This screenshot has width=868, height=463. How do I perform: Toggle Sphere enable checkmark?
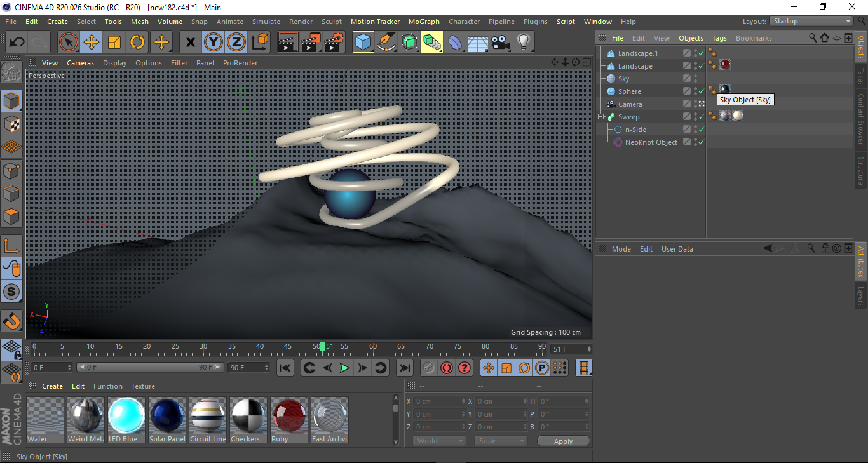702,91
